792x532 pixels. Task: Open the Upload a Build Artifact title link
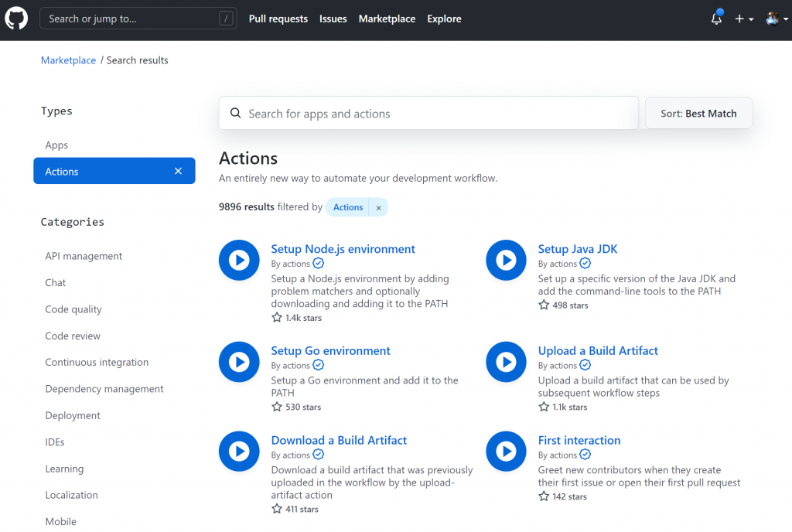coord(598,351)
